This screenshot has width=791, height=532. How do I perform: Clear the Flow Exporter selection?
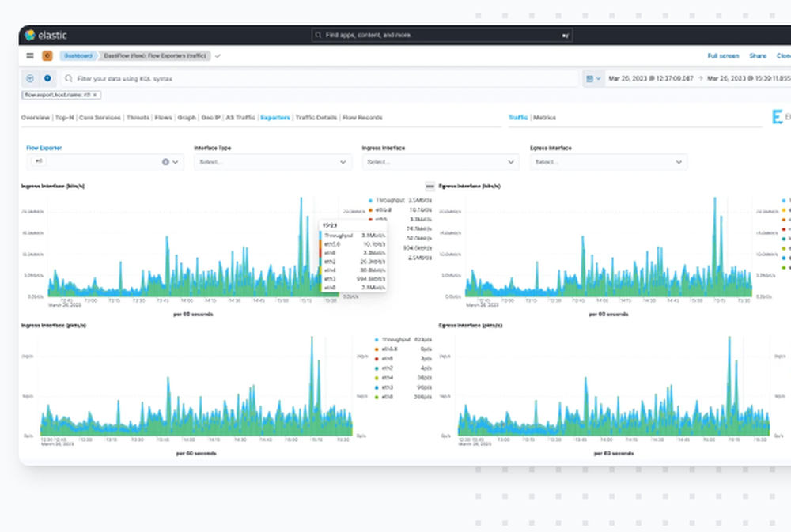(165, 162)
